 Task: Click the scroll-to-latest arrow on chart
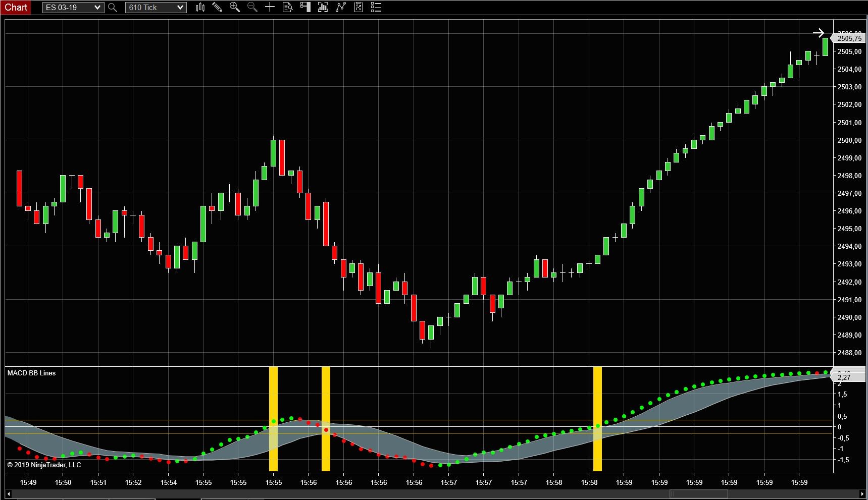click(819, 33)
